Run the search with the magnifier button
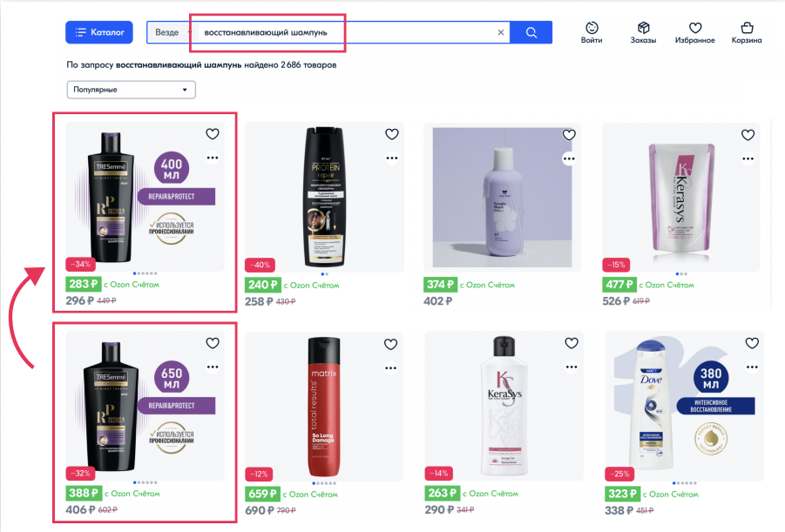 pos(531,32)
